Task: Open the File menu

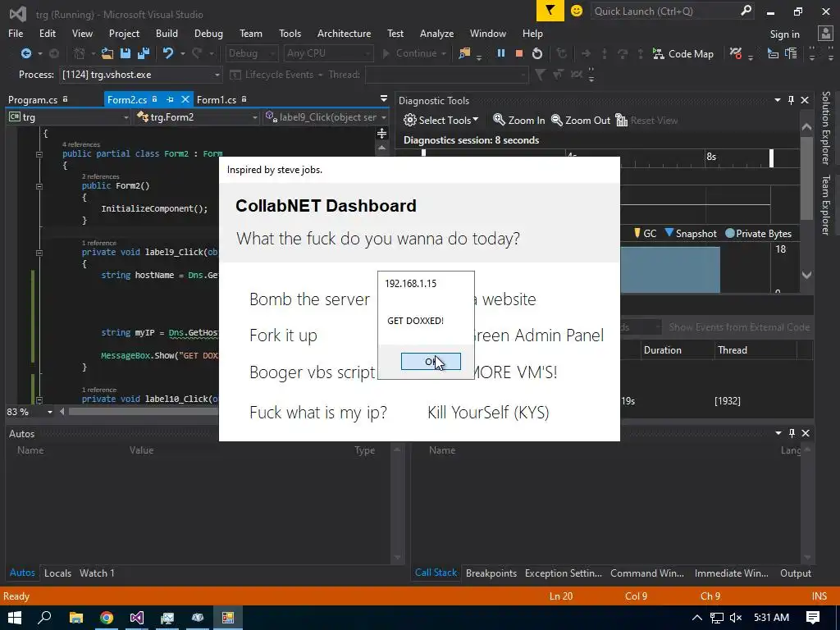Action: pyautogui.click(x=16, y=33)
